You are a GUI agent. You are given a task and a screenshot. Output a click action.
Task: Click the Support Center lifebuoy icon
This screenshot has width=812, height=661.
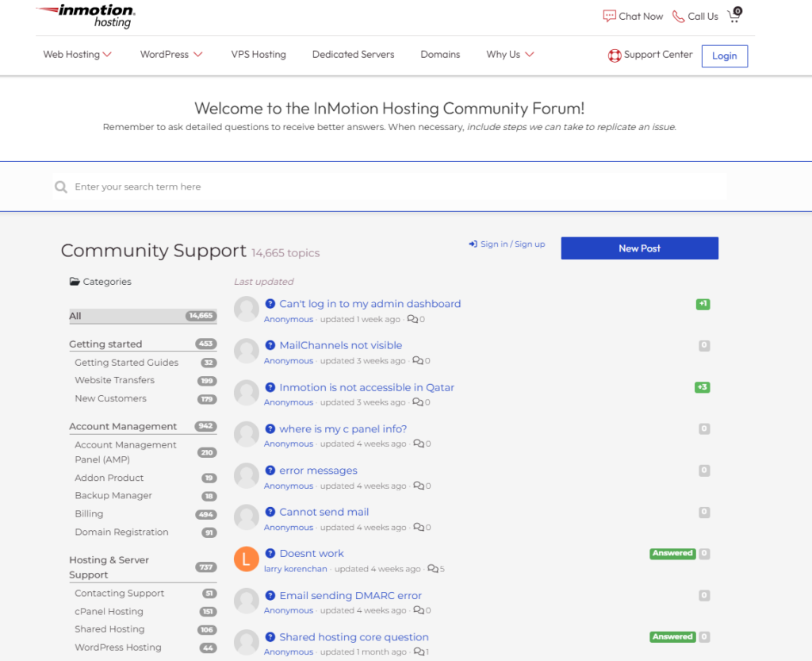coord(615,56)
